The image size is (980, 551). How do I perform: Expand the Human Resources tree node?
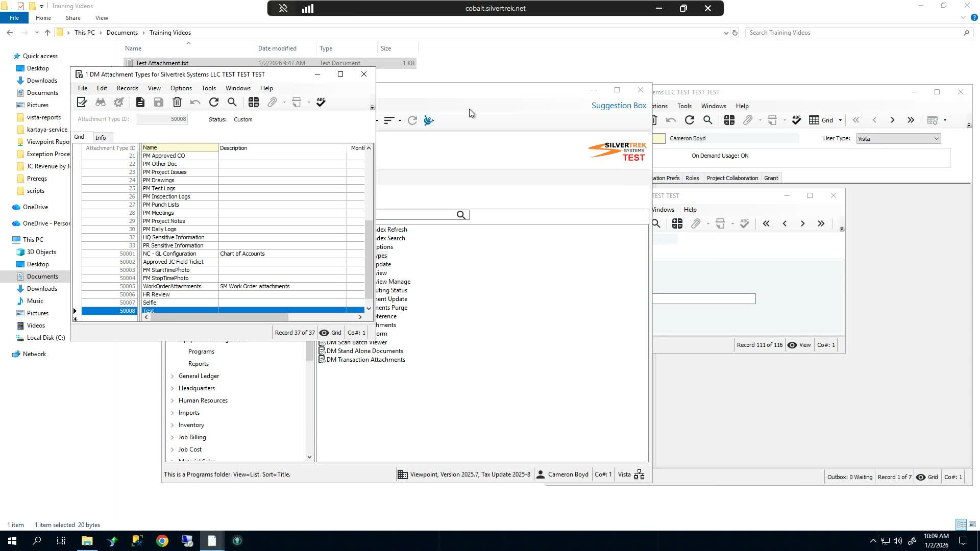(172, 400)
